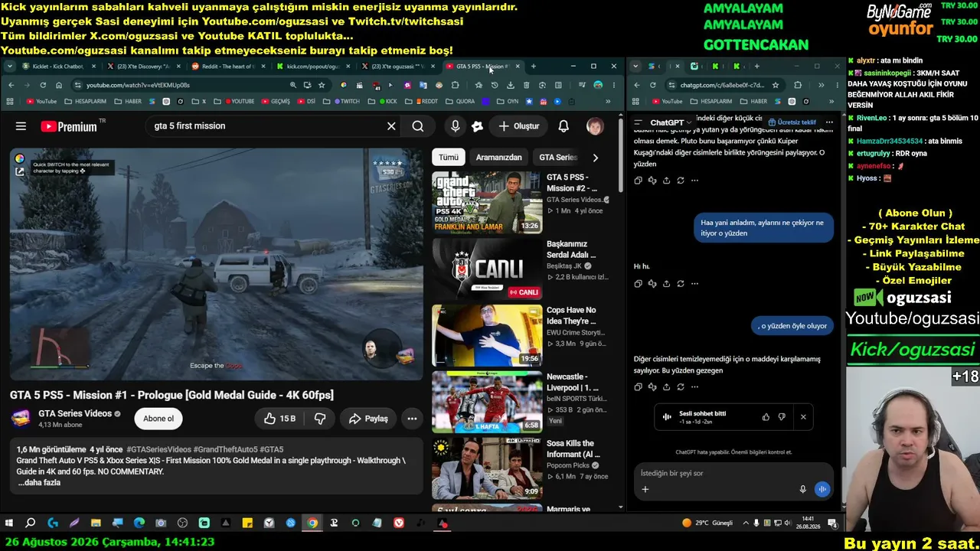980x551 pixels.
Task: Open Google Chrome from the taskbar
Action: (312, 523)
